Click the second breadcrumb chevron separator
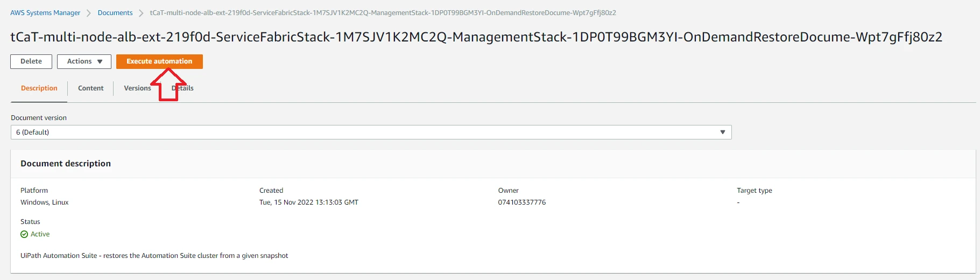Viewport: 980px width, 280px height. click(142, 13)
